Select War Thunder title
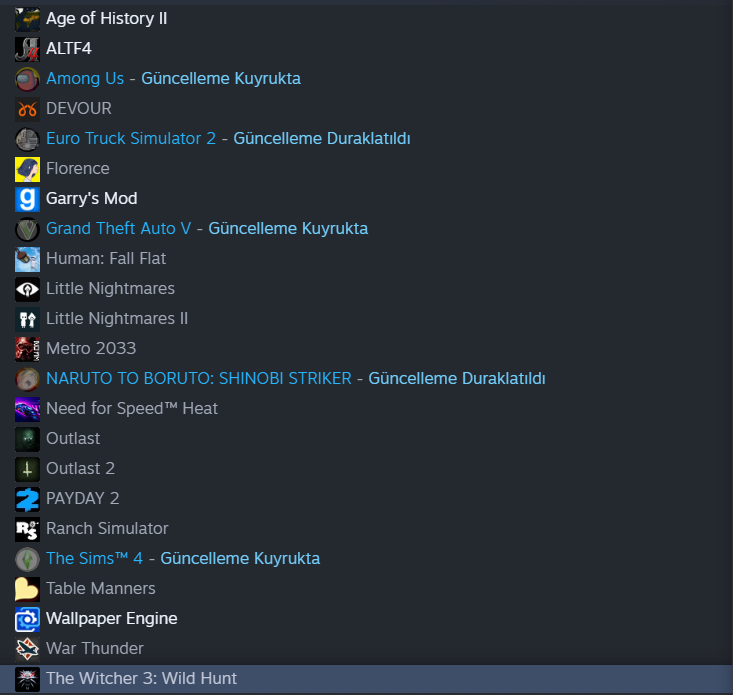733x695 pixels. (95, 648)
